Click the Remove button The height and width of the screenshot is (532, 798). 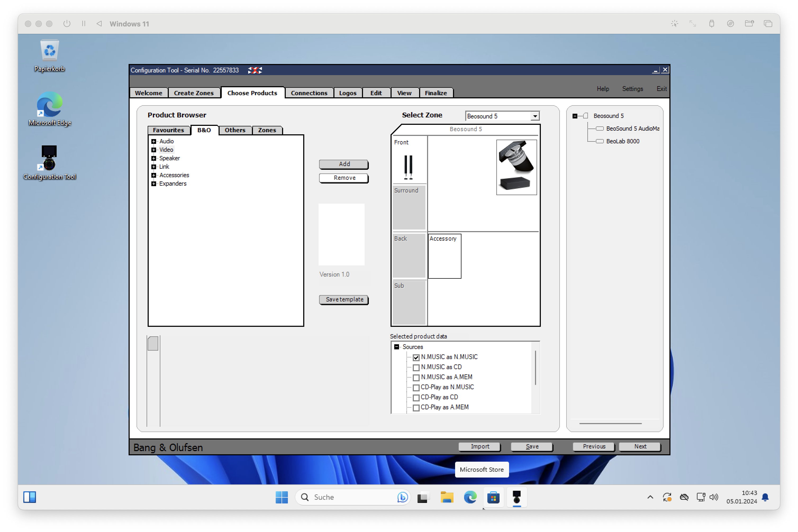[344, 178]
